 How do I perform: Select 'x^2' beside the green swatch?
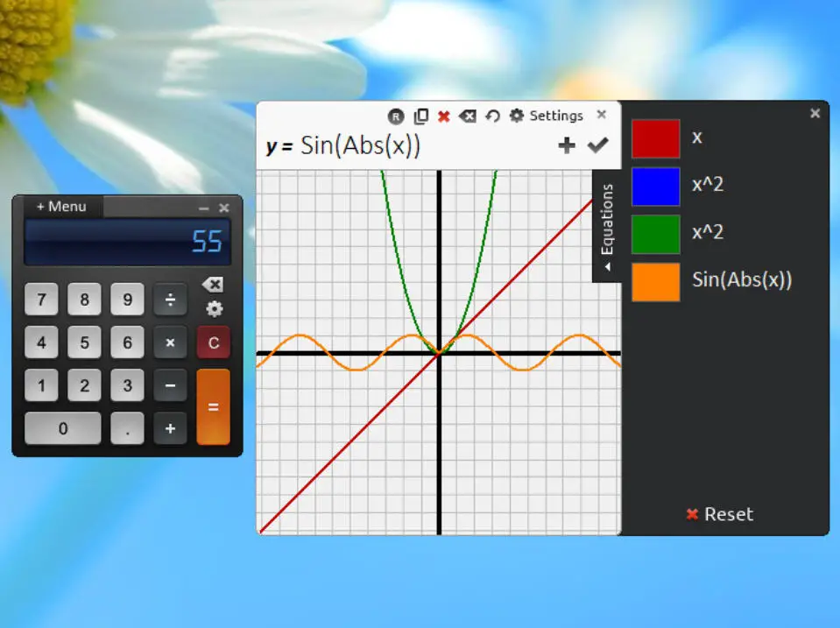(x=708, y=232)
